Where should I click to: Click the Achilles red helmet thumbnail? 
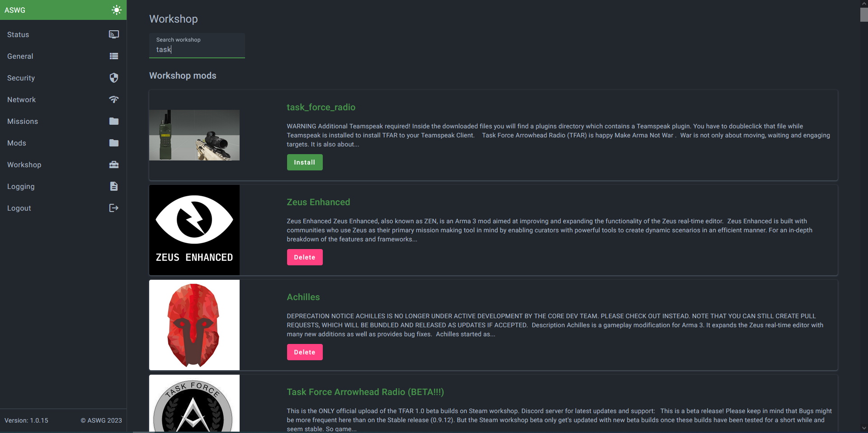(x=194, y=325)
